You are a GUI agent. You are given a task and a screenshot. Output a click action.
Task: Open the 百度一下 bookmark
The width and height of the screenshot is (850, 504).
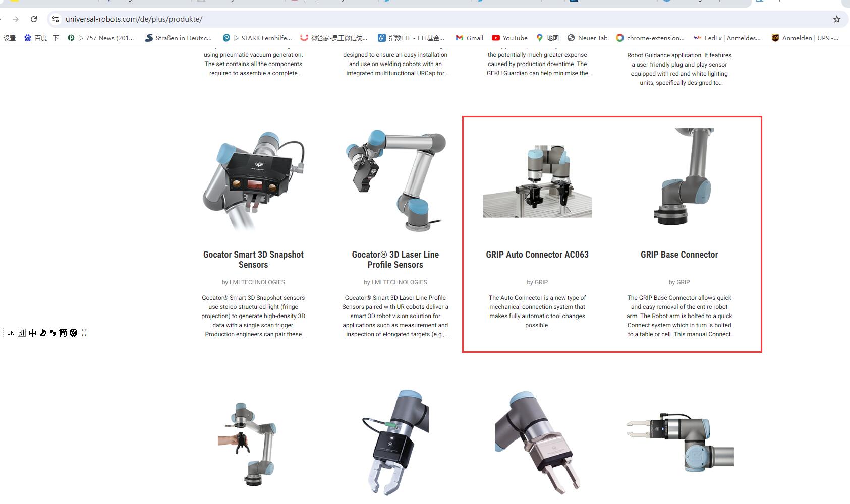point(41,38)
